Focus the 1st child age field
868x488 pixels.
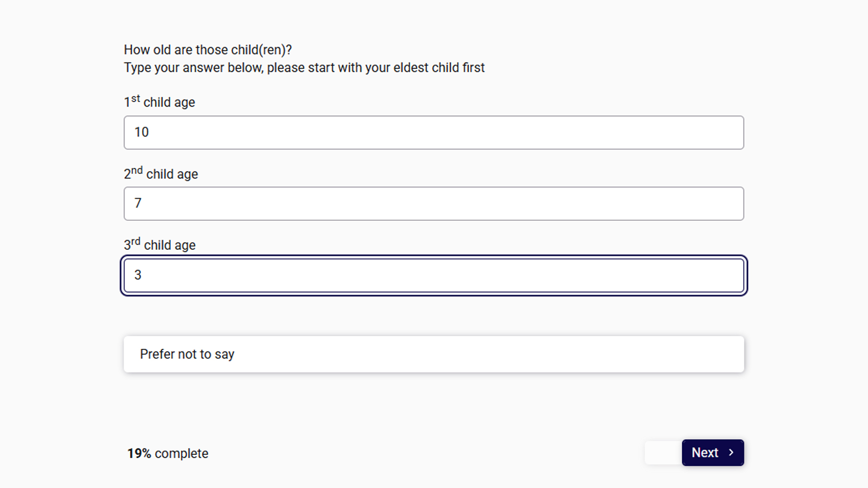click(434, 132)
